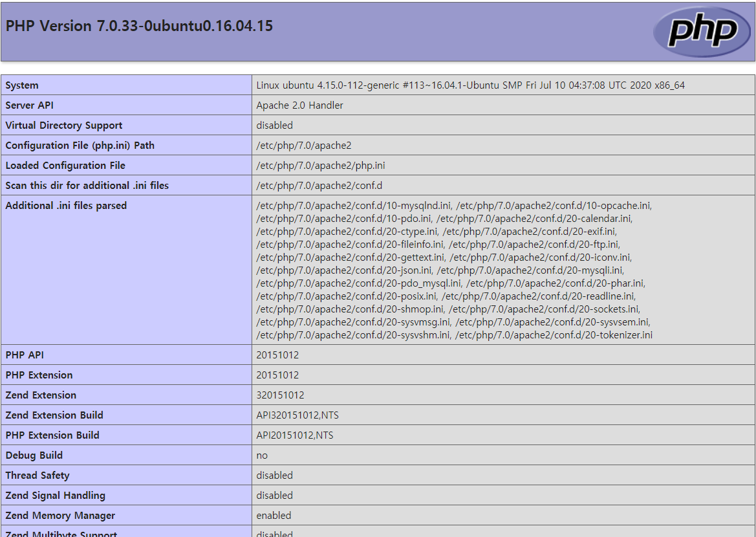Click disabled value of Virtual Directory Support
The width and height of the screenshot is (756, 537).
(x=274, y=126)
